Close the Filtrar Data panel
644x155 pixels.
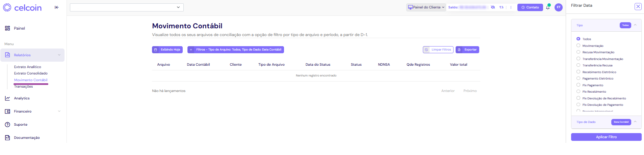tap(638, 6)
